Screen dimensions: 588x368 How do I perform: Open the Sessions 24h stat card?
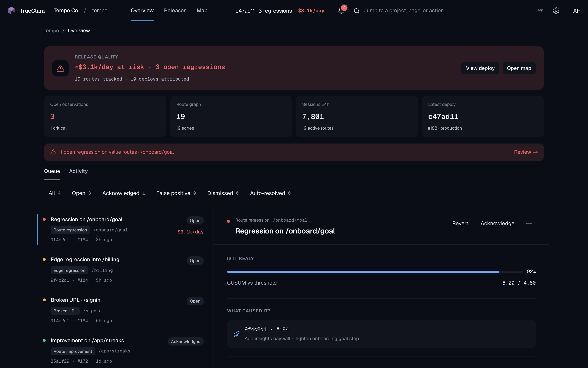point(357,116)
